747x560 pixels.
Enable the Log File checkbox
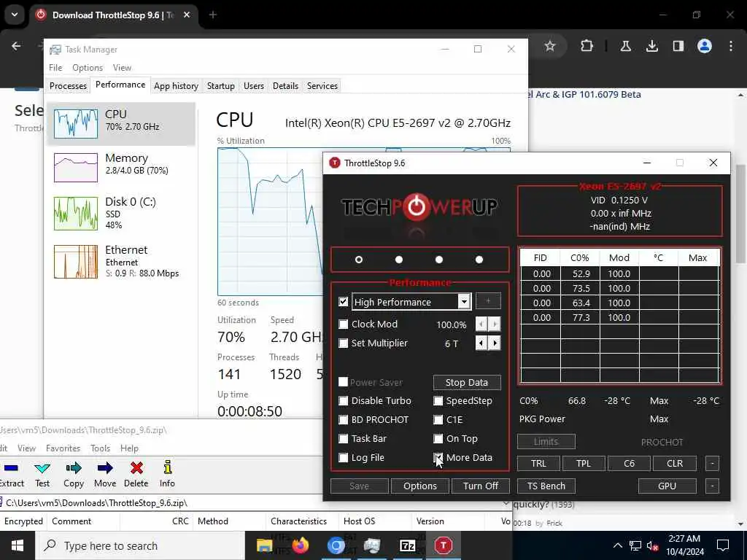click(343, 458)
